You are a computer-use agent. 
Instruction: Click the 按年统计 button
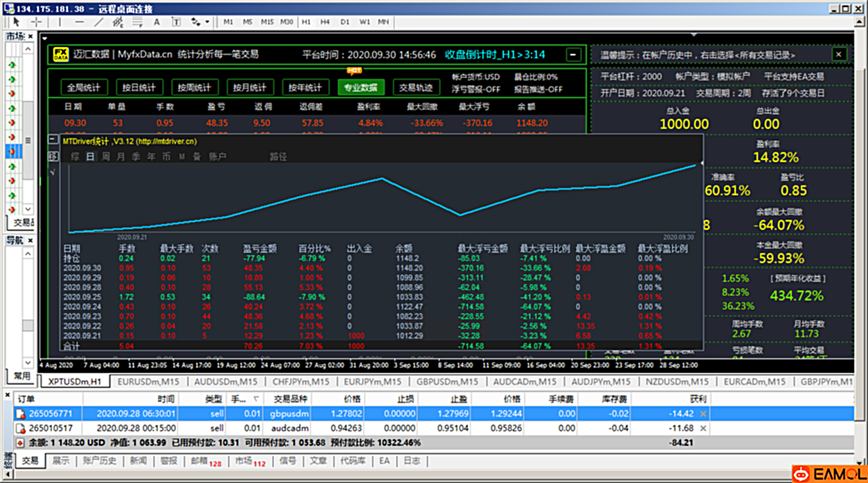(x=305, y=87)
